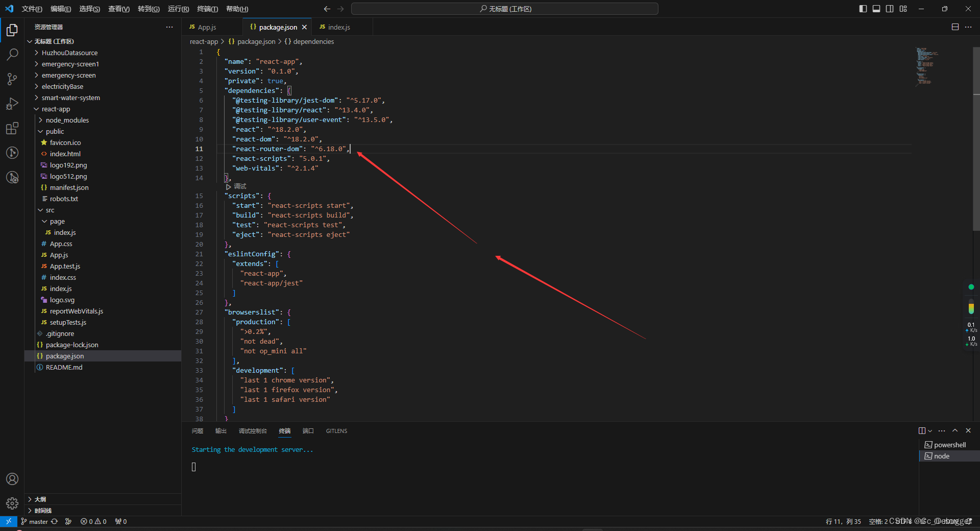
Task: Expand the 大纲 outline section
Action: (40, 499)
